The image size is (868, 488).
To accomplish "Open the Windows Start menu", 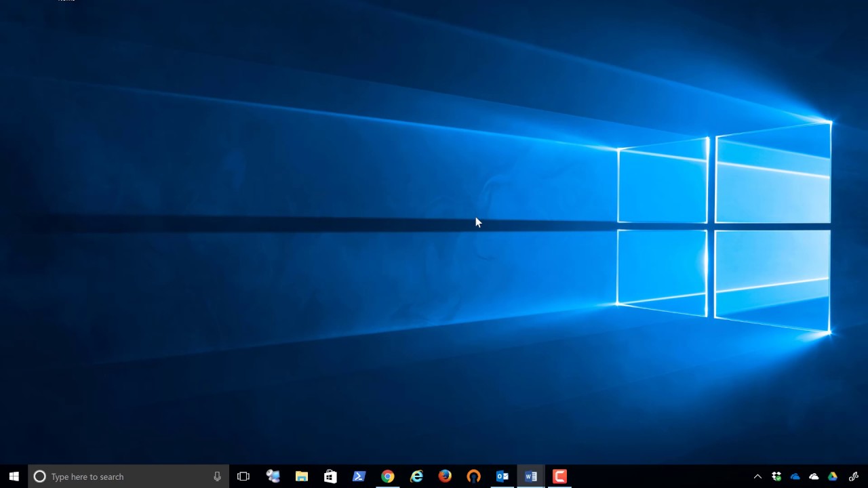I will point(14,476).
